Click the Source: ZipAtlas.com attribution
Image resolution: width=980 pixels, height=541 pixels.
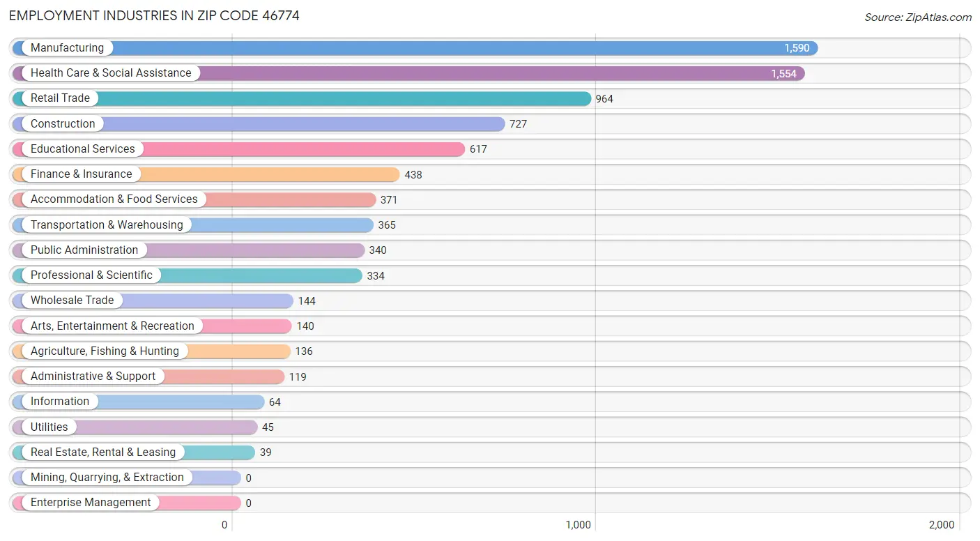(917, 17)
